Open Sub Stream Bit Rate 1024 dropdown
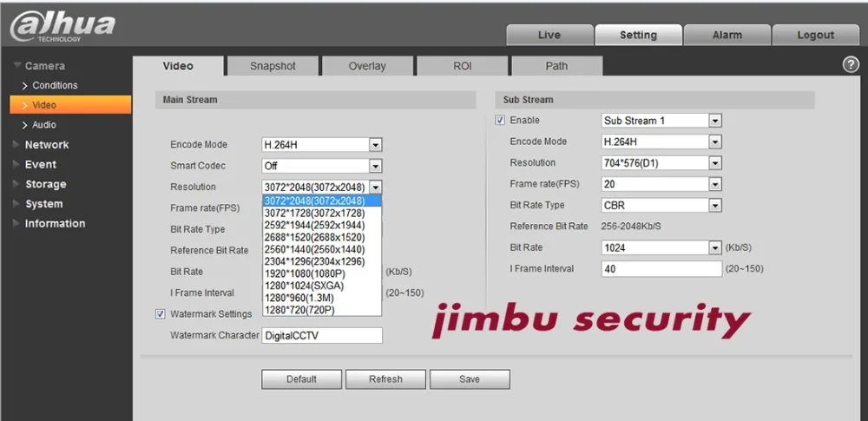Image resolution: width=868 pixels, height=421 pixels. point(661,247)
